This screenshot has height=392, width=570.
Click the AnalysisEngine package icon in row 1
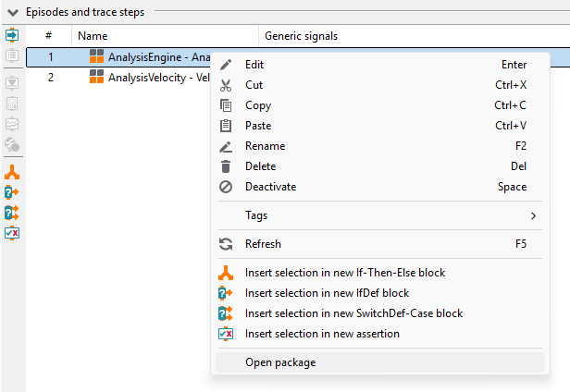point(96,56)
